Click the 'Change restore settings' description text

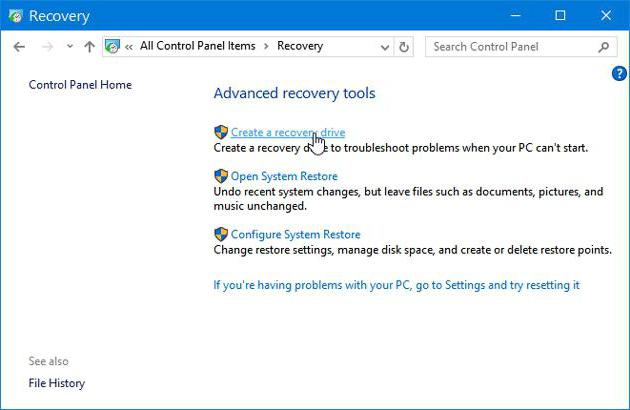point(413,250)
